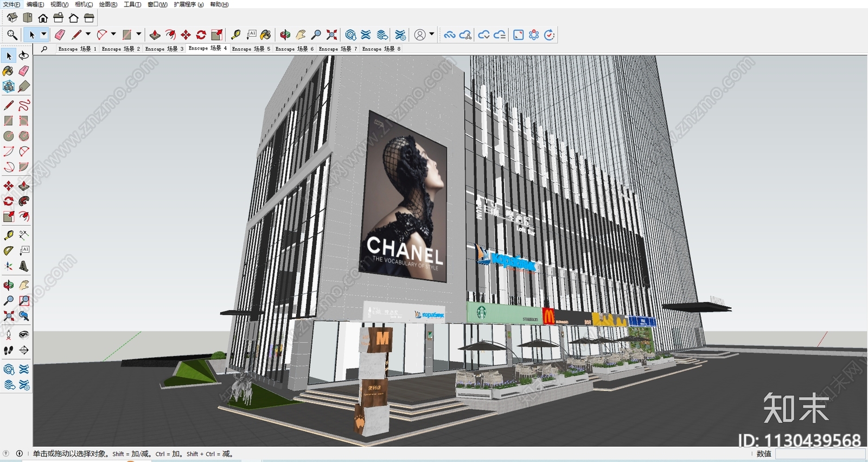Select the Rotated Rectangle tool

24,121
